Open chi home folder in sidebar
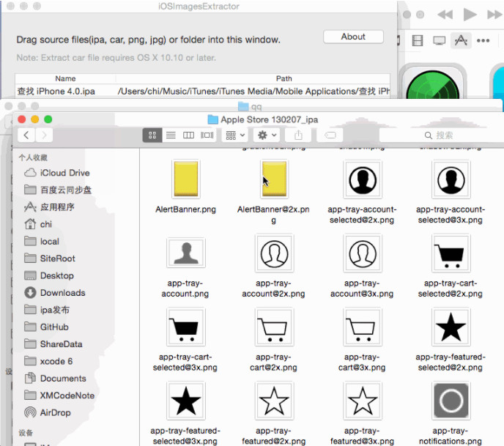Image resolution: width=504 pixels, height=446 pixels. point(38,224)
